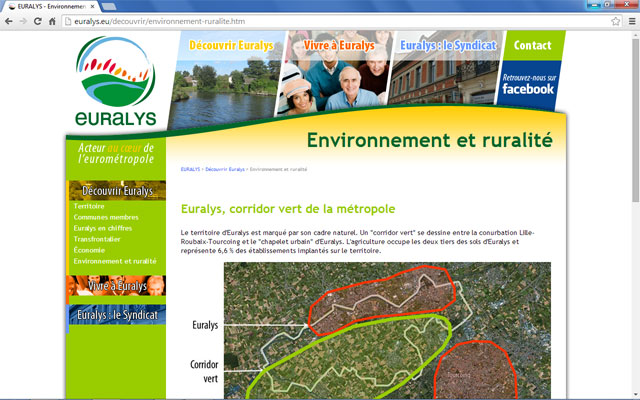Open the browser home page icon
The width and height of the screenshot is (640, 400).
click(x=52, y=21)
